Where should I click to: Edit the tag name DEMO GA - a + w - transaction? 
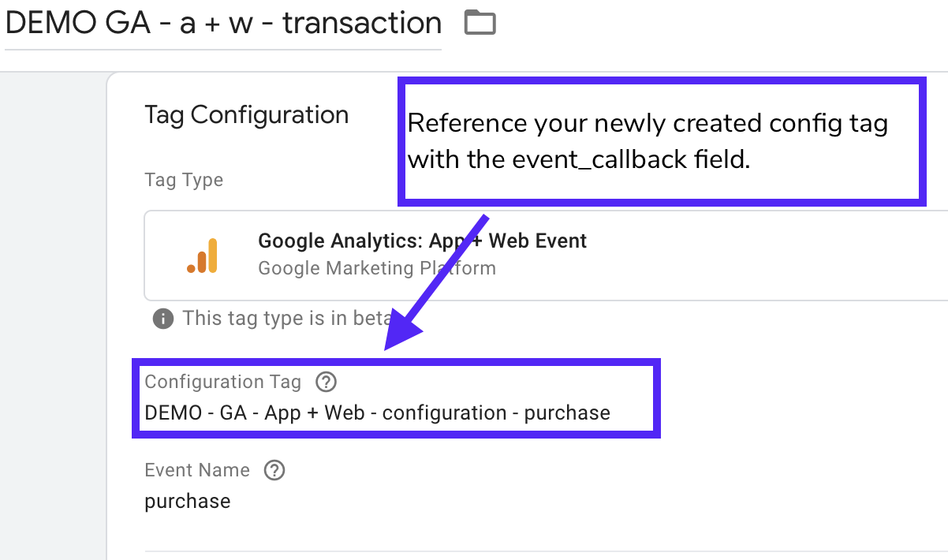[x=223, y=24]
